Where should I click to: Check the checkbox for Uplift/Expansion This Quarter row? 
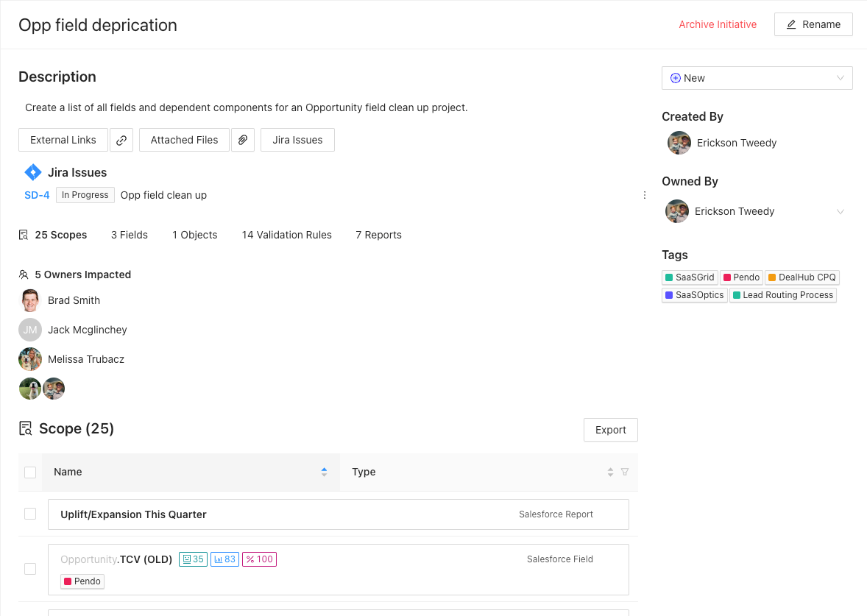tap(30, 514)
